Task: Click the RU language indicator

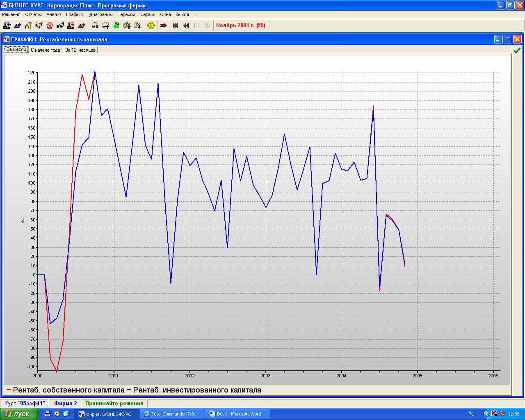Action: click(x=471, y=414)
